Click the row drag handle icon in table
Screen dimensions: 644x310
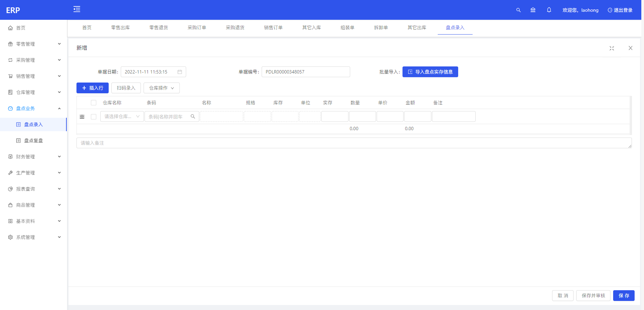coord(82,117)
